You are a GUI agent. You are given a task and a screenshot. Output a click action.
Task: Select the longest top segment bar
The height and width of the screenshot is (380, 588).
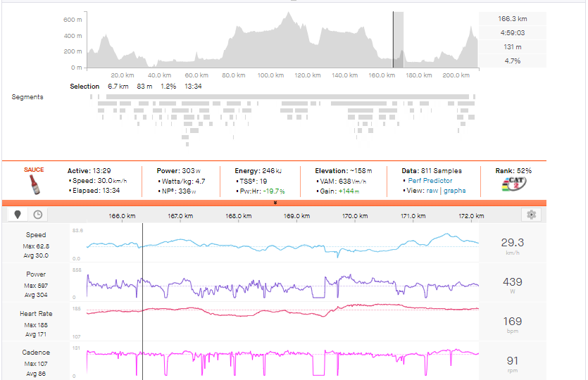tap(282, 96)
